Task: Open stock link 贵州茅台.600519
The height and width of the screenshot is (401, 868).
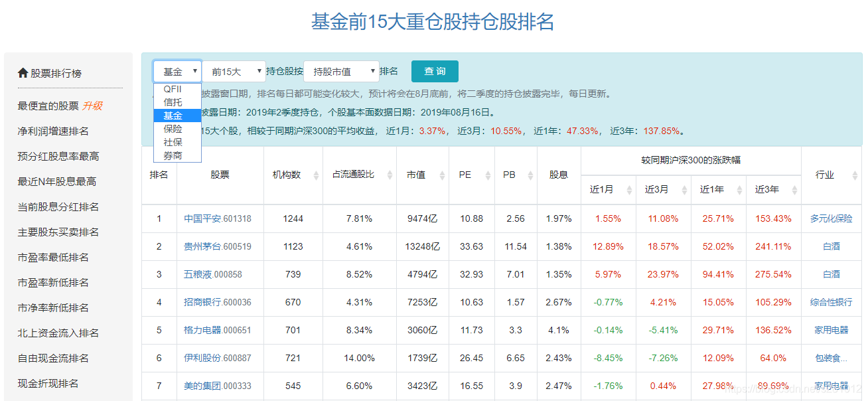Action: tap(218, 246)
